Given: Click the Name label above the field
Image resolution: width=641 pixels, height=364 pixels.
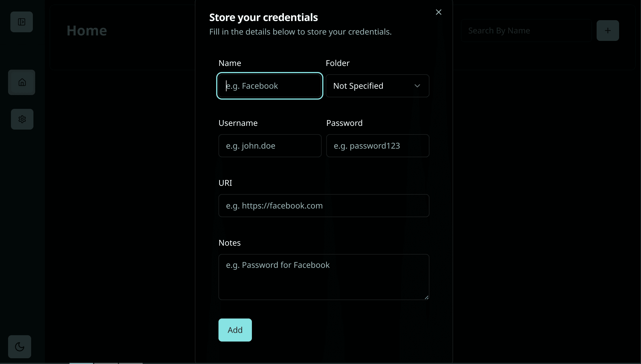Looking at the screenshot, I should [x=230, y=63].
